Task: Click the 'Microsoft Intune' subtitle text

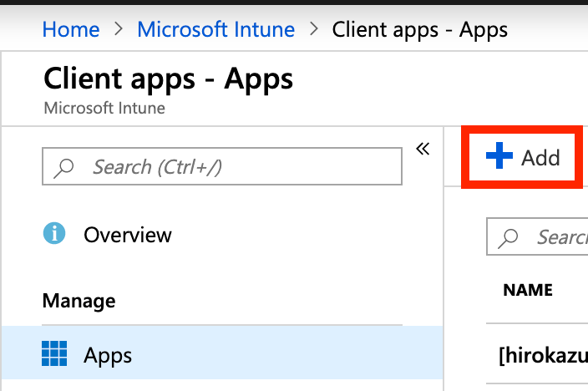Action: (x=104, y=109)
